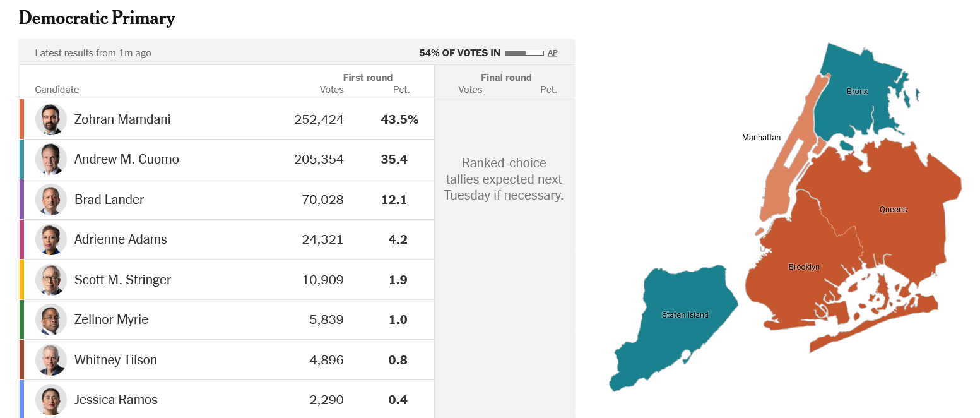Click the 4.2 percentage value
The height and width of the screenshot is (418, 980).
398,239
